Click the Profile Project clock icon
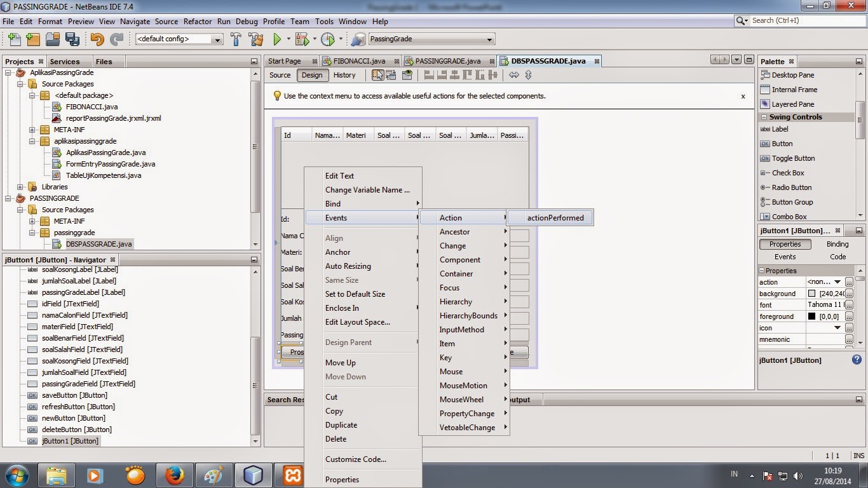Viewport: 868px width, 488px height. tap(327, 39)
